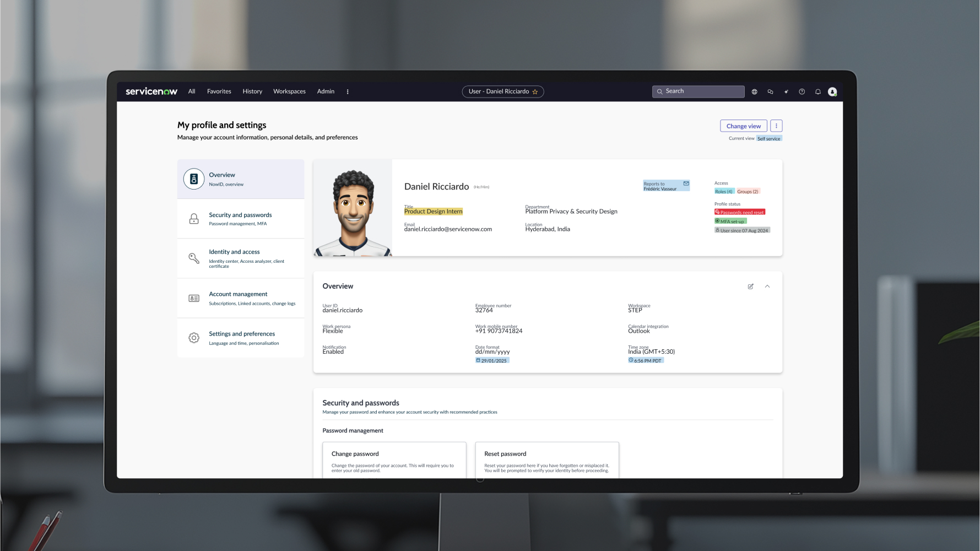Click the ServiceNow logo
The height and width of the screenshot is (551, 980).
151,91
